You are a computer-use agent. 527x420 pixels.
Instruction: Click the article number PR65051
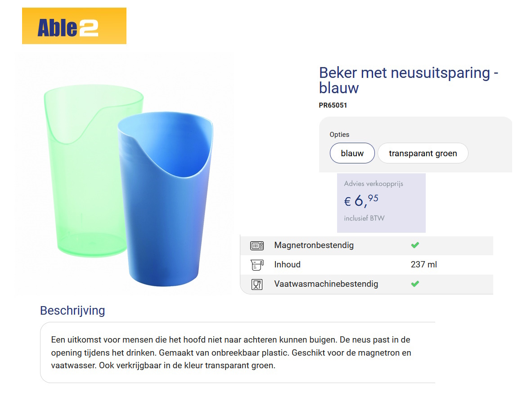(333, 105)
